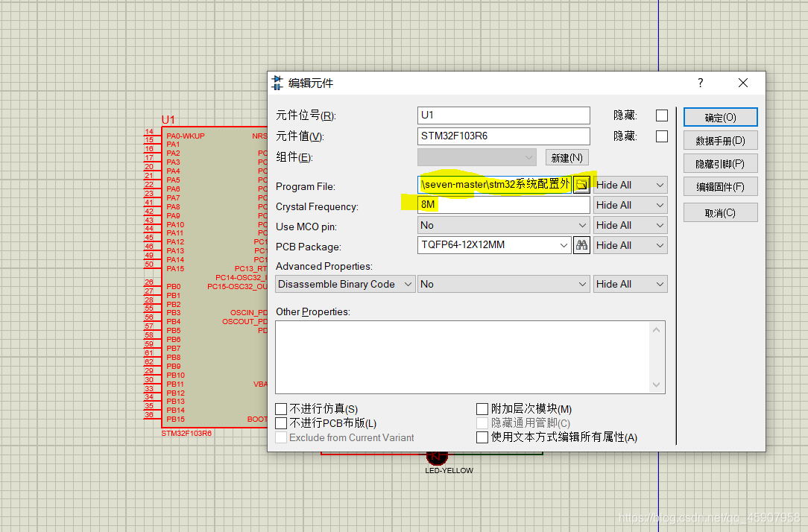Viewport: 808px width, 532px height.
Task: Click inside the Other Properties text area
Action: point(463,358)
